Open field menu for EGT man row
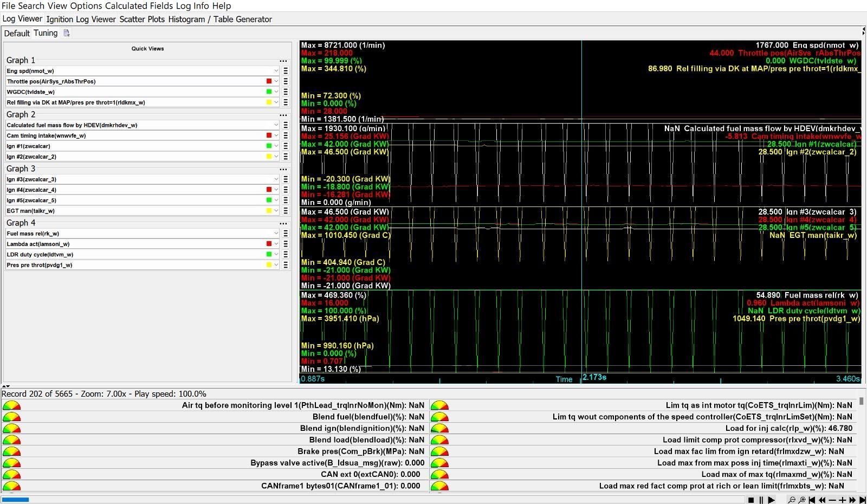 [x=286, y=211]
